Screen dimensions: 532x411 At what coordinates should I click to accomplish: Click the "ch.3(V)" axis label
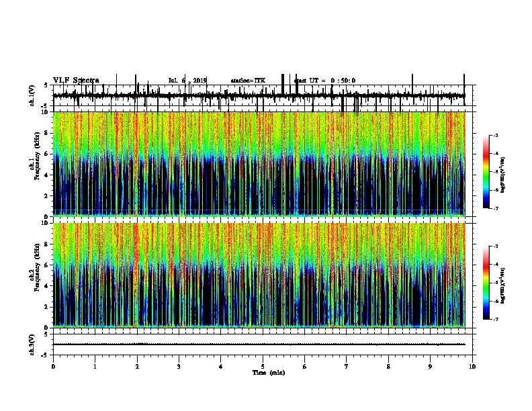(x=32, y=345)
